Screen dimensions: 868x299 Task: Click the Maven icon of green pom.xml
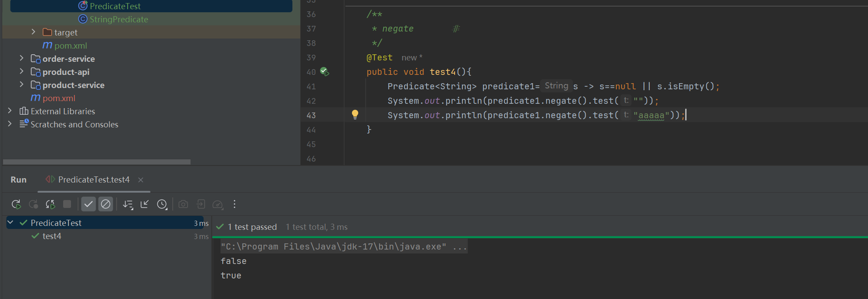pyautogui.click(x=47, y=46)
